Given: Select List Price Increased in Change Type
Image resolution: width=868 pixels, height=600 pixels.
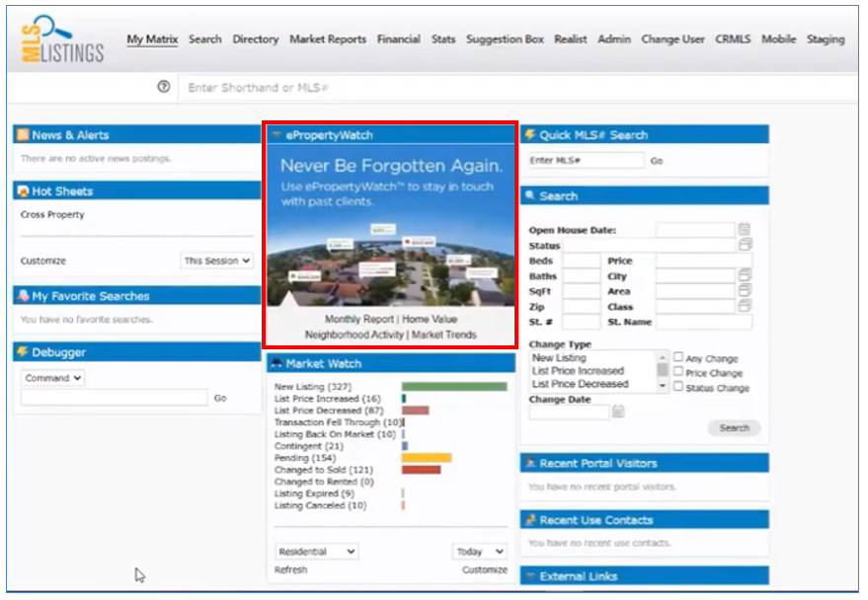Looking at the screenshot, I should (x=578, y=370).
